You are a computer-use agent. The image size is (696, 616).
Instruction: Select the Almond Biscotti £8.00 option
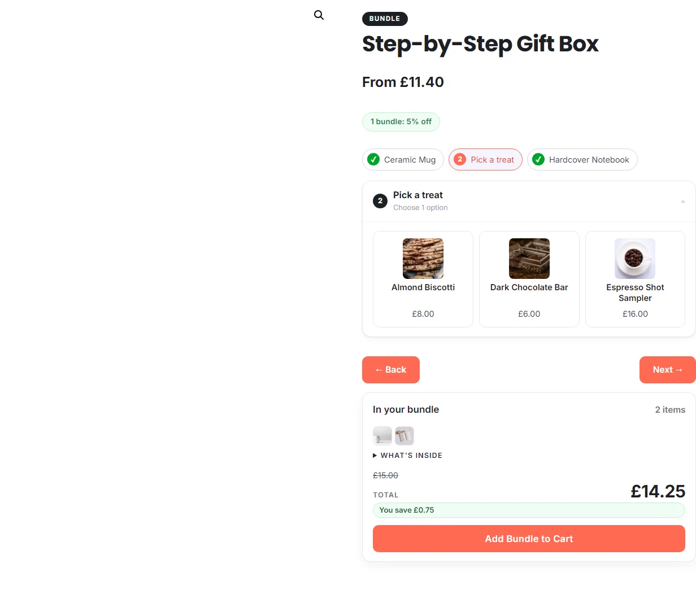pyautogui.click(x=423, y=279)
